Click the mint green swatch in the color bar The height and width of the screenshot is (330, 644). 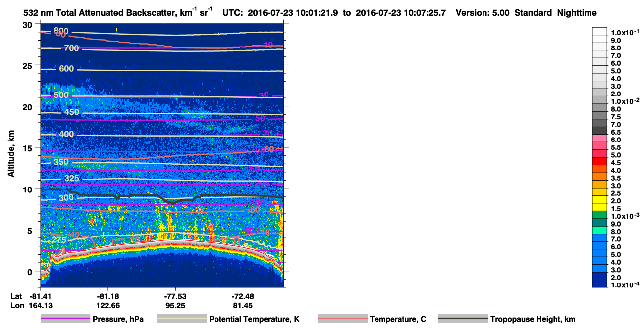[x=599, y=230]
